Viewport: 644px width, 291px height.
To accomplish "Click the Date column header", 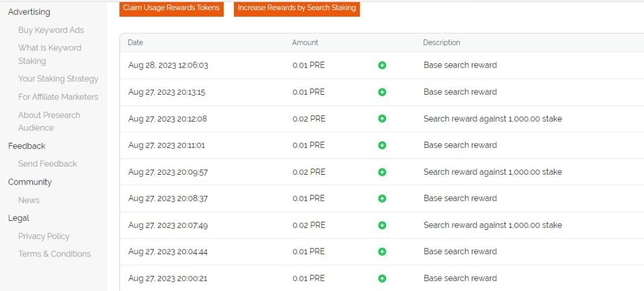I will (136, 43).
